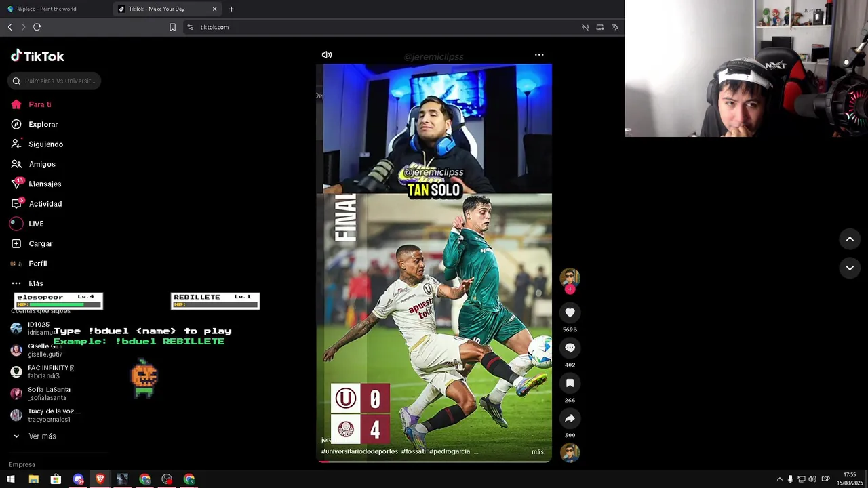Image resolution: width=868 pixels, height=488 pixels.
Task: Mute the video with the speaker icon
Action: click(x=327, y=55)
